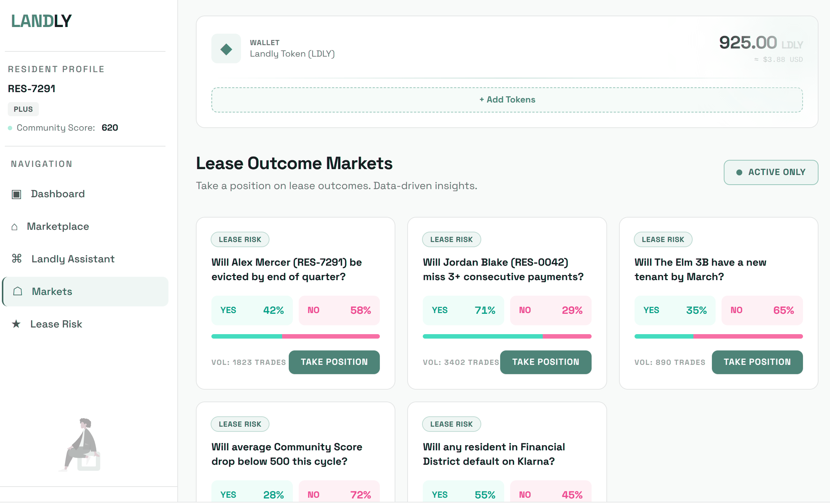Choose YES 35% on Elm 3B market

(675, 310)
